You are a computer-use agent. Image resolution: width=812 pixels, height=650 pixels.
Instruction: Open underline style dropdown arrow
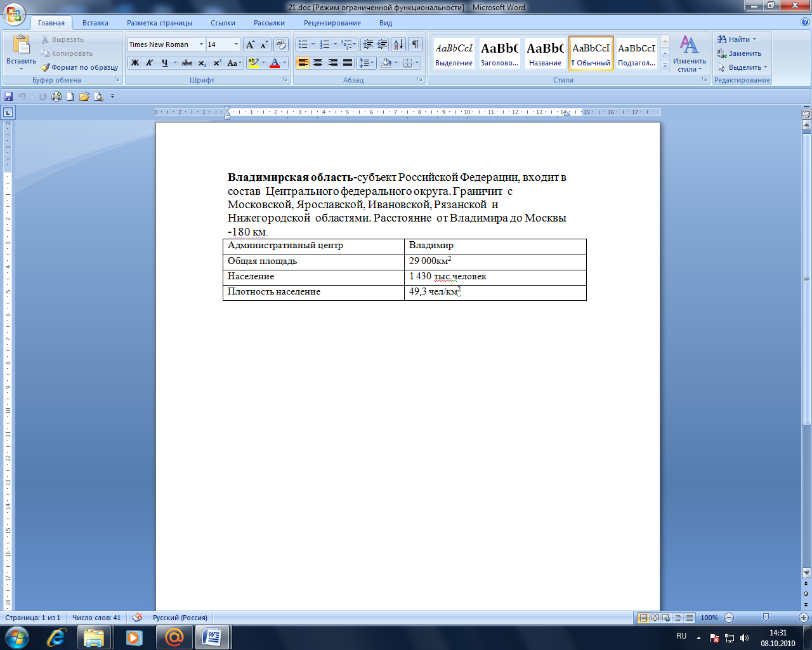pos(175,63)
